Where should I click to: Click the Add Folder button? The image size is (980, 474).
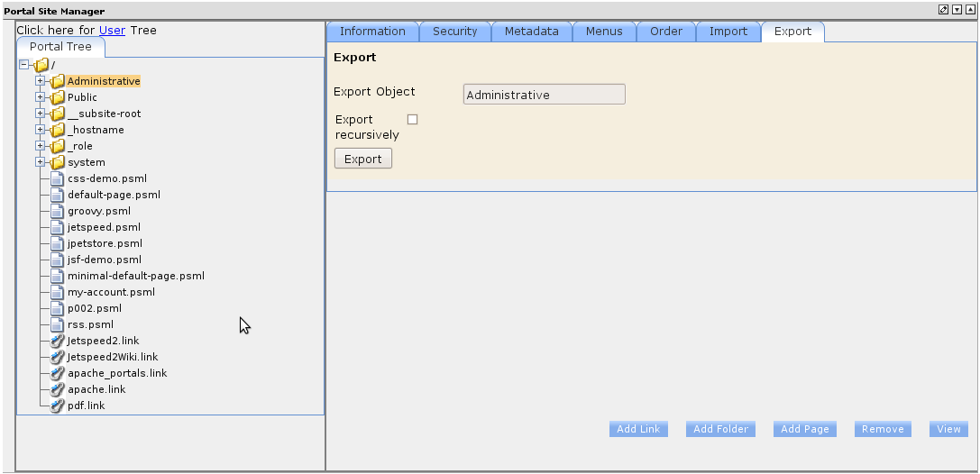pos(720,429)
